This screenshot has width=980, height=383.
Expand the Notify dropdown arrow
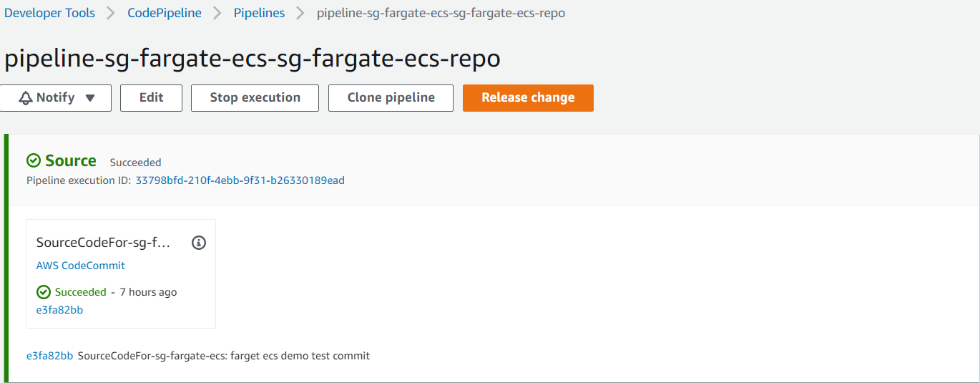90,98
